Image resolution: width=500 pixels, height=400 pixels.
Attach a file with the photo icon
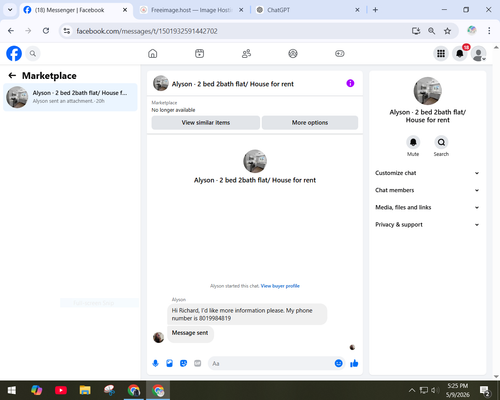pos(169,363)
